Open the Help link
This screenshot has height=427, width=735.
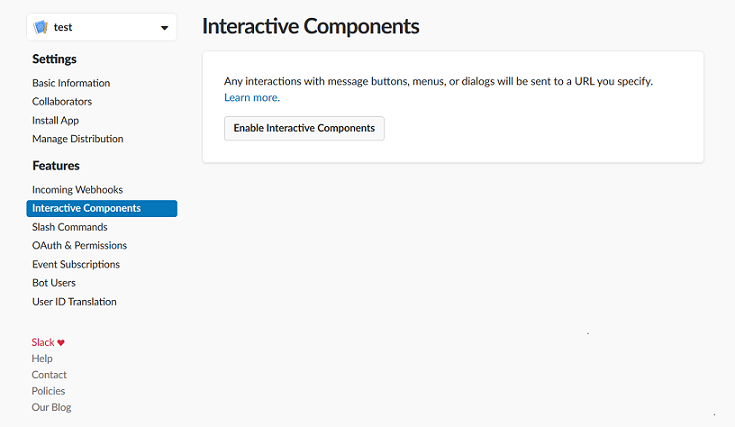(x=42, y=358)
